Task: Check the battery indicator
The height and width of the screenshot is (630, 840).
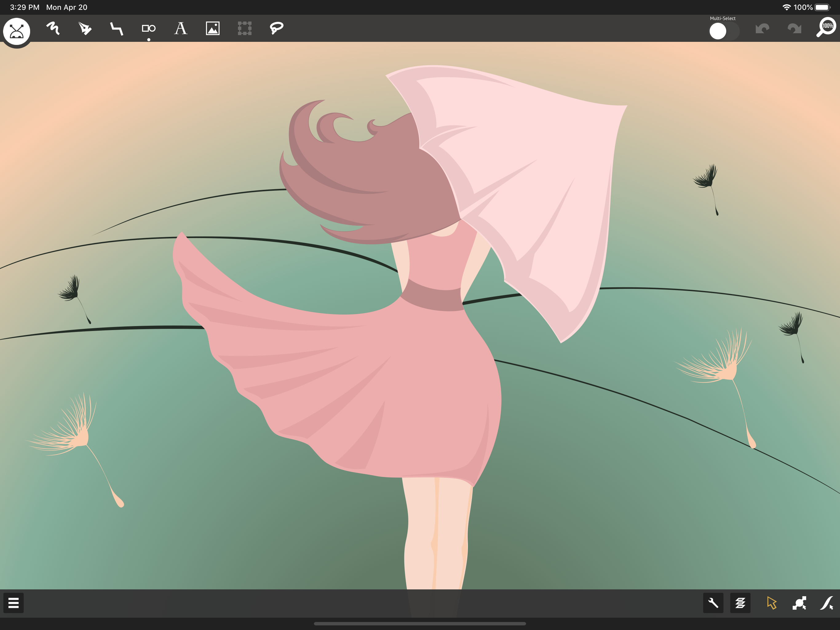Action: pyautogui.click(x=822, y=7)
